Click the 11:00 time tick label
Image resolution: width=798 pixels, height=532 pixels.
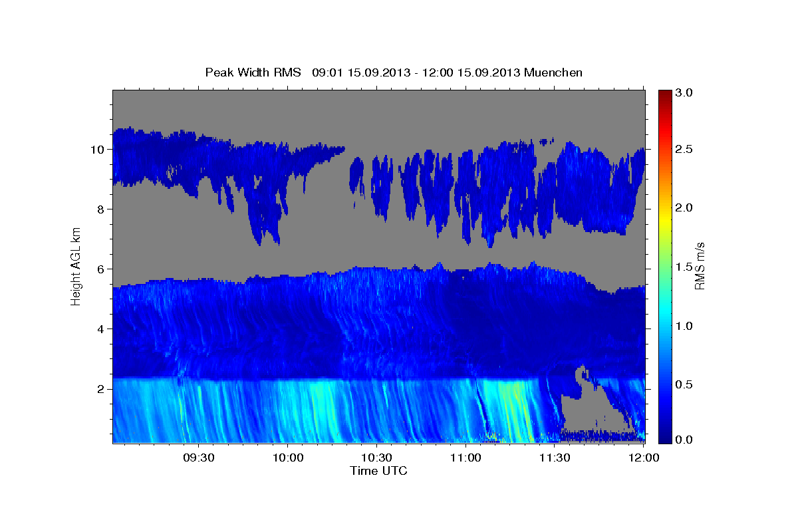pyautogui.click(x=465, y=458)
